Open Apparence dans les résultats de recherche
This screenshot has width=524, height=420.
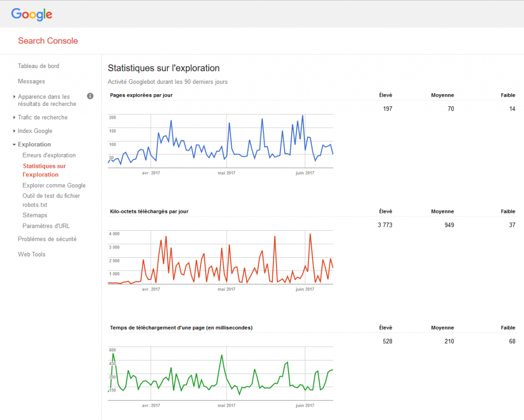pyautogui.click(x=47, y=100)
